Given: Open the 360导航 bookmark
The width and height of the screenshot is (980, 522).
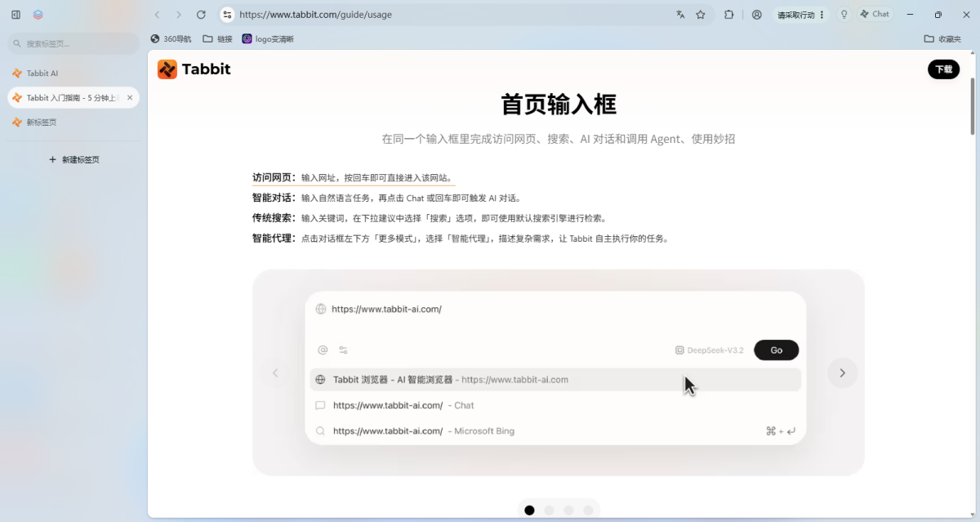Looking at the screenshot, I should (171, 38).
